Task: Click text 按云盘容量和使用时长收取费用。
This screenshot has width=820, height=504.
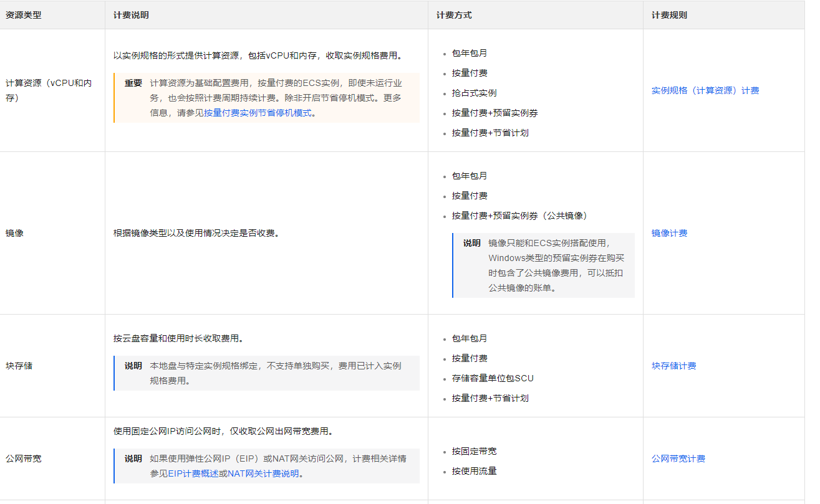Action: coord(178,338)
